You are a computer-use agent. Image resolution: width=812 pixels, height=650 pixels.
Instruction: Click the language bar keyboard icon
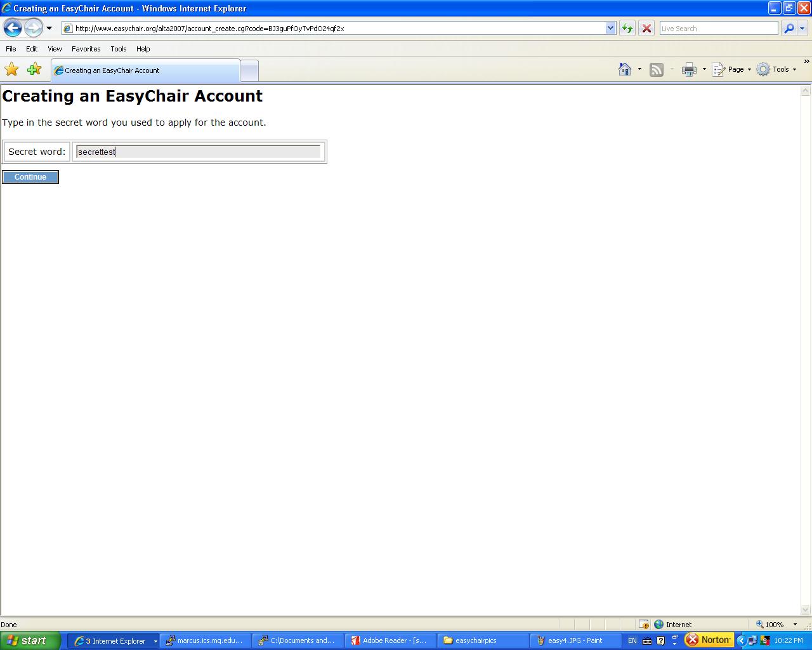[647, 641]
